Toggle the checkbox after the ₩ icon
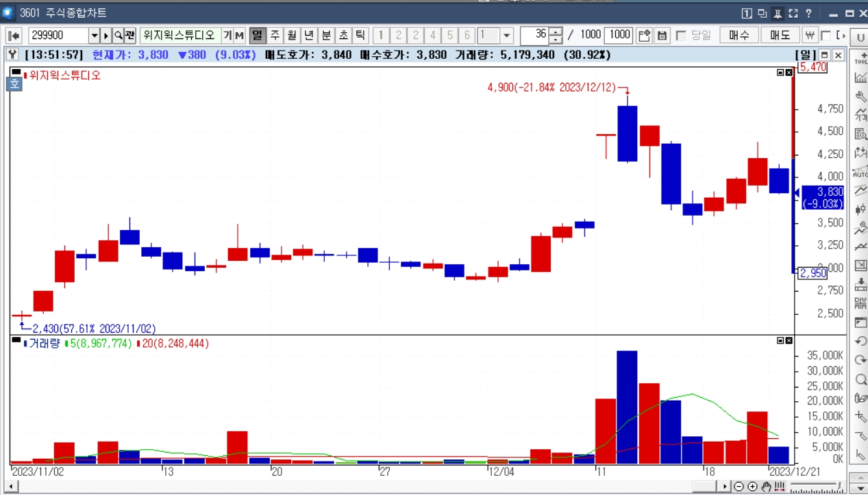The image size is (868, 495). [x=826, y=36]
